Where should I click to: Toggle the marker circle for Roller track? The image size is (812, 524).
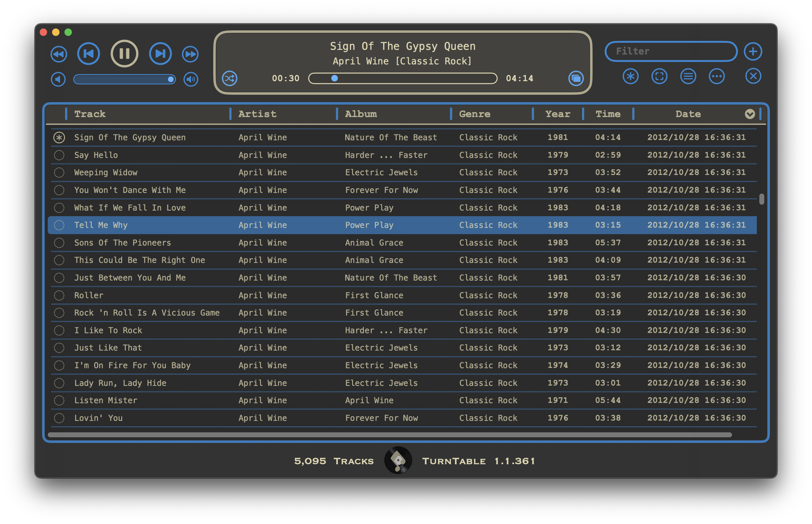point(59,295)
